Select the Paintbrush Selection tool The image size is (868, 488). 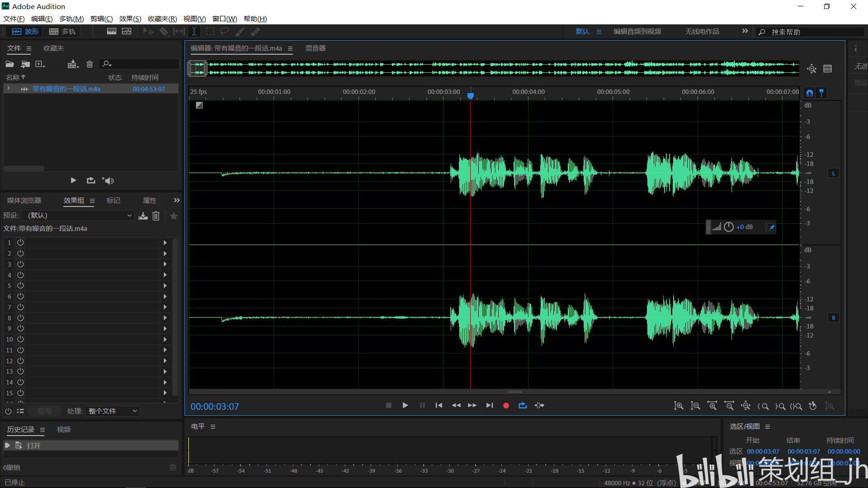pyautogui.click(x=240, y=32)
